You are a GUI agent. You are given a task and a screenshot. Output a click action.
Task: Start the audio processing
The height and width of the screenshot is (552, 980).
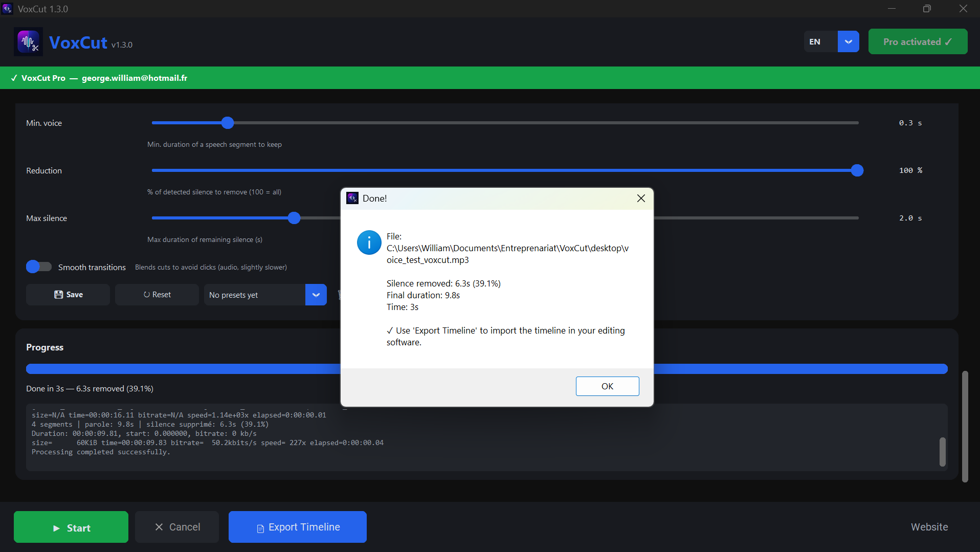click(x=71, y=527)
